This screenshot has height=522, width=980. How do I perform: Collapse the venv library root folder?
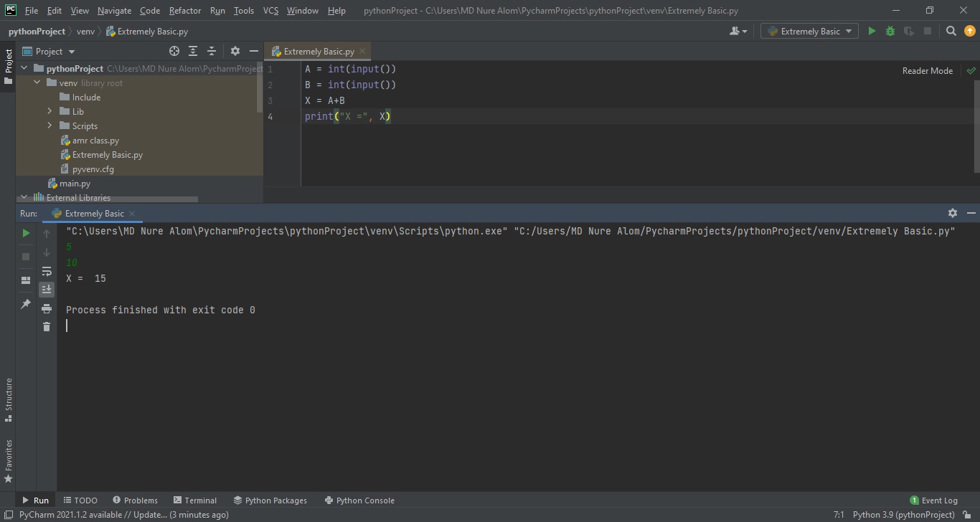click(x=37, y=82)
